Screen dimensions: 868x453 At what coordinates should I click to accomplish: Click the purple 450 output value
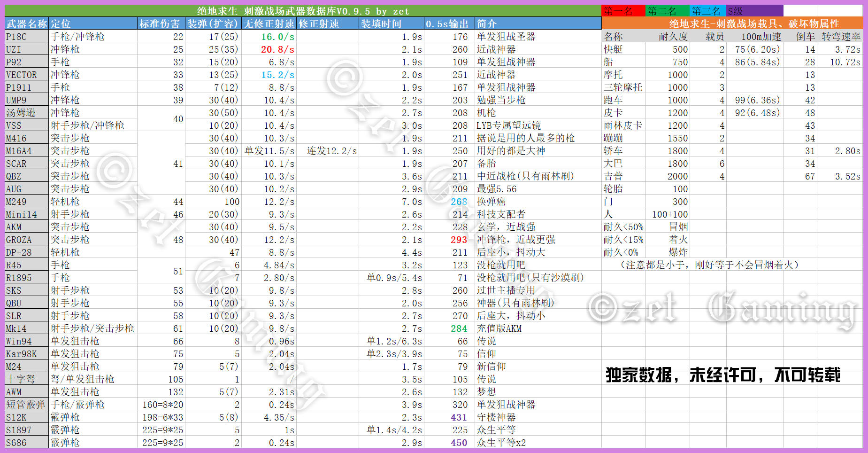click(x=459, y=443)
